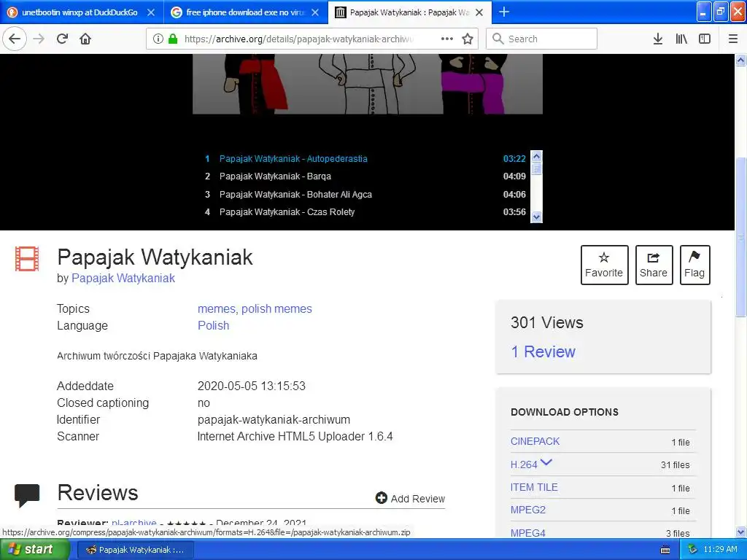Image resolution: width=747 pixels, height=560 pixels.
Task: Open the Windows Start menu
Action: [x=35, y=549]
